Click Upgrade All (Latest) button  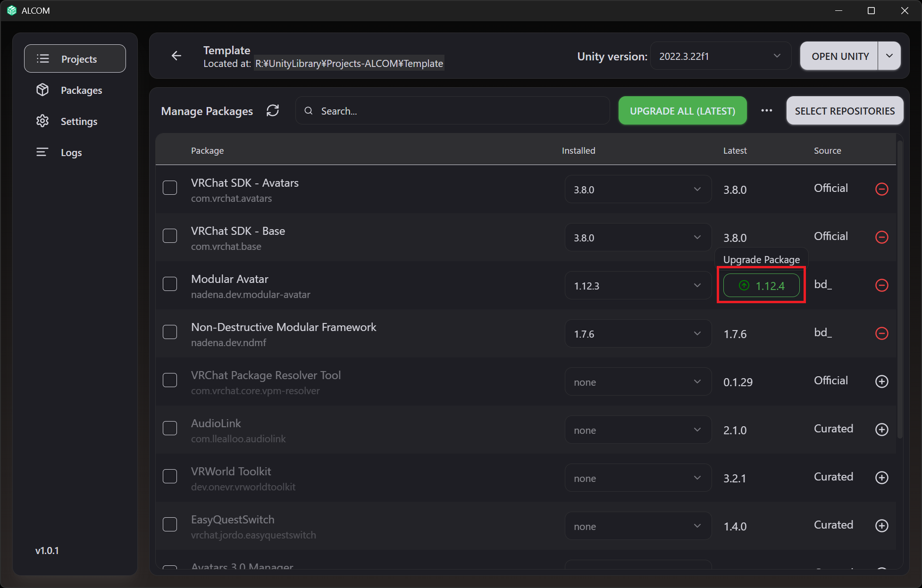pyautogui.click(x=682, y=111)
